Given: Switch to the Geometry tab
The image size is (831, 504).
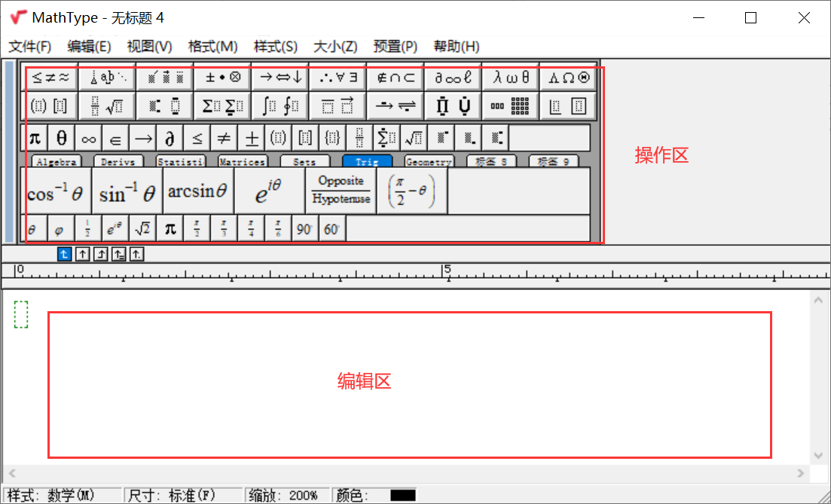Looking at the screenshot, I should click(x=429, y=162).
